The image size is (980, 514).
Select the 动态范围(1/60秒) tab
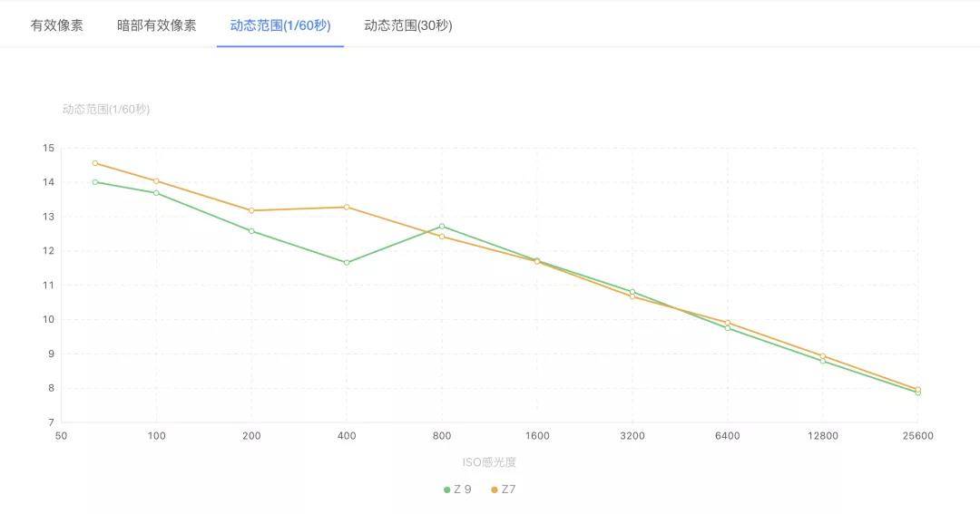point(279,25)
